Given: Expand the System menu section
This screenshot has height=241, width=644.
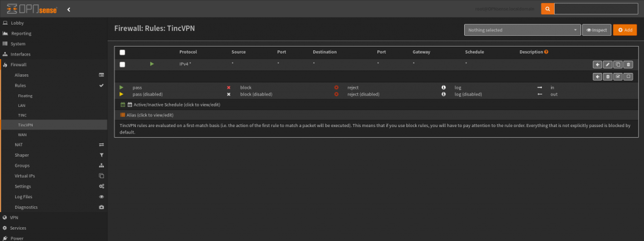Looking at the screenshot, I should click(53, 44).
